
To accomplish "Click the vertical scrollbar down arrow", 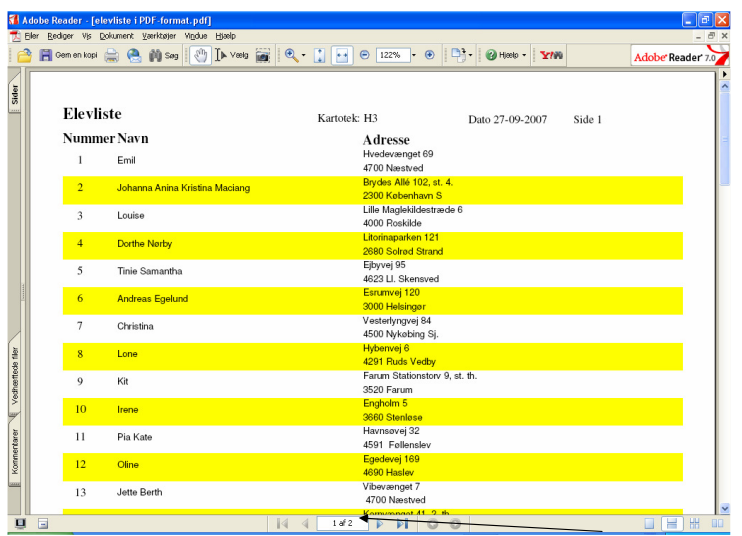I will [x=725, y=509].
